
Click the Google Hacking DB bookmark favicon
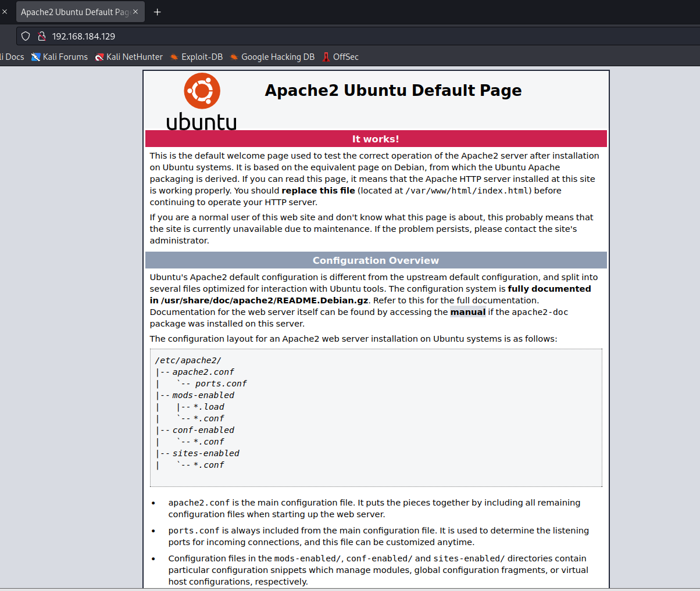[x=234, y=57]
